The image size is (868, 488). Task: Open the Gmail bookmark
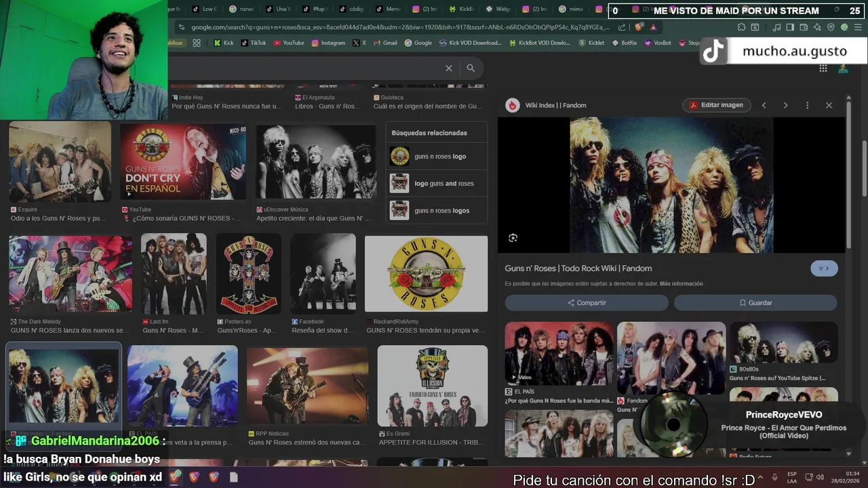pyautogui.click(x=385, y=43)
